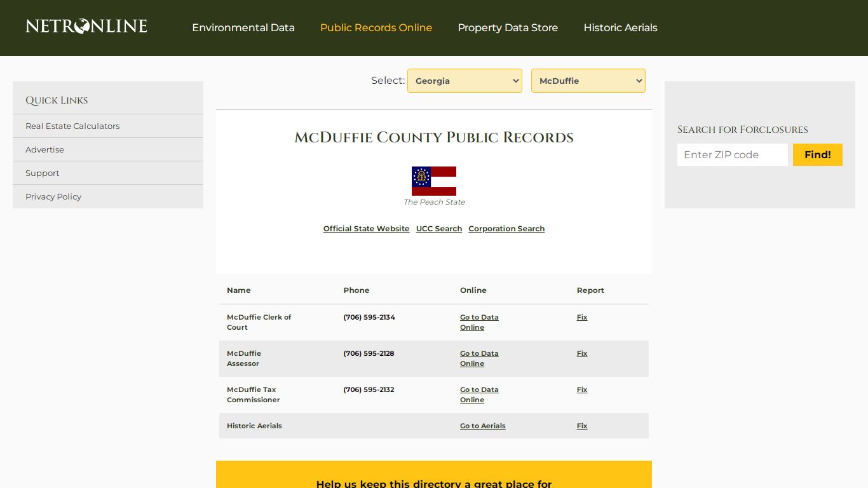This screenshot has width=868, height=488.
Task: Click the Find! button
Action: point(818,154)
